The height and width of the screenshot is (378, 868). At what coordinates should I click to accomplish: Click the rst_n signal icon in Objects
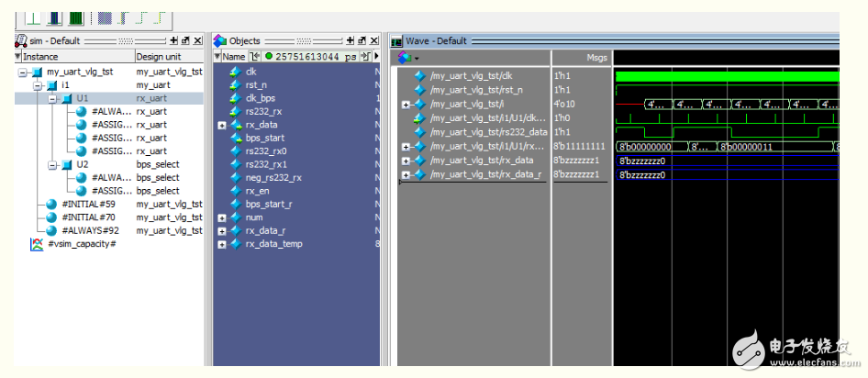coord(236,85)
